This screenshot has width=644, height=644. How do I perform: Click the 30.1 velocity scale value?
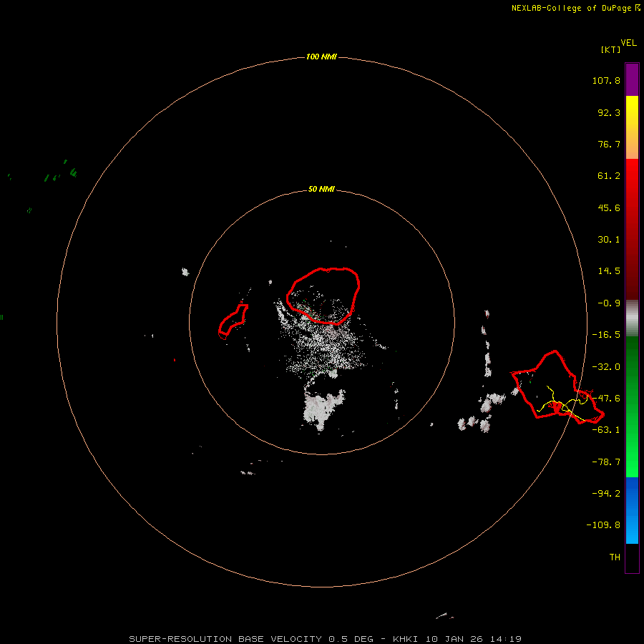pos(609,240)
